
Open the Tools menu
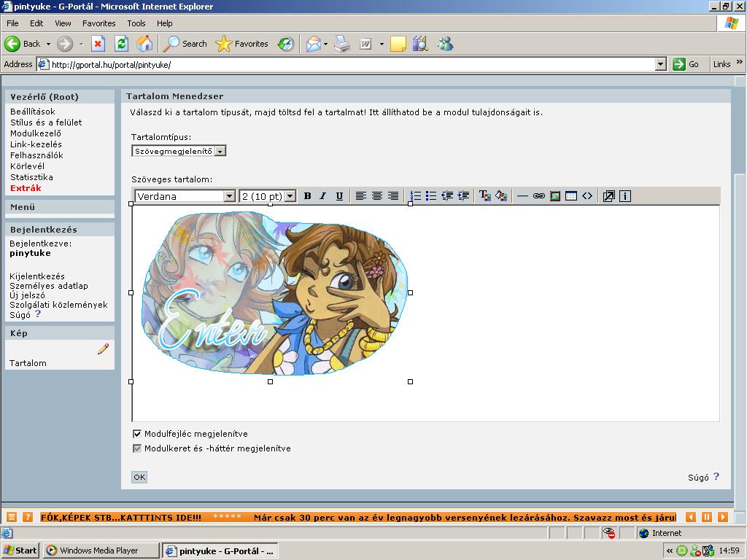click(x=136, y=23)
